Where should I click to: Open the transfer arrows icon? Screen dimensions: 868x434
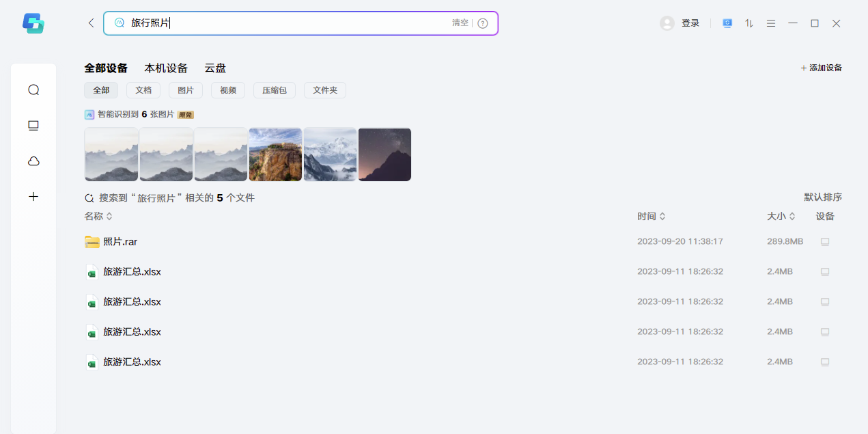[x=749, y=23]
